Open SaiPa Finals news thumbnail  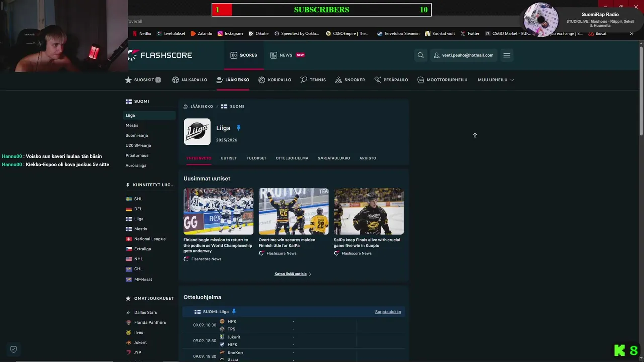tap(368, 211)
